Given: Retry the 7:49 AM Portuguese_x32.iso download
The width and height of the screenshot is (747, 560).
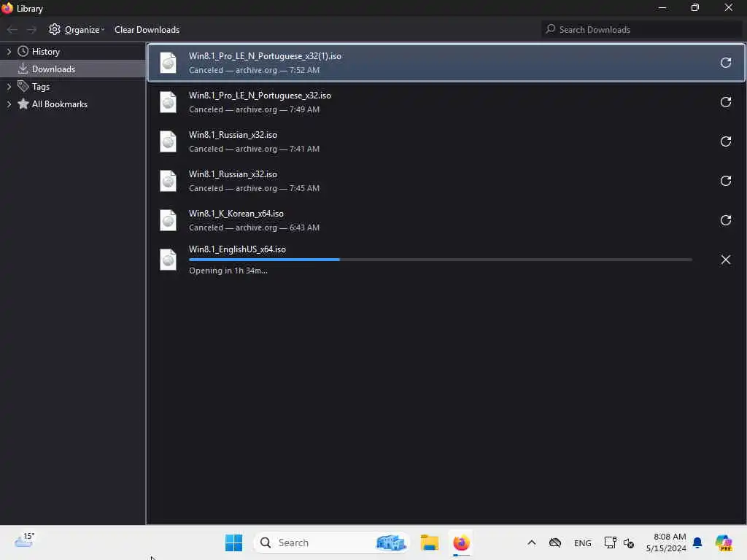Looking at the screenshot, I should click(725, 102).
